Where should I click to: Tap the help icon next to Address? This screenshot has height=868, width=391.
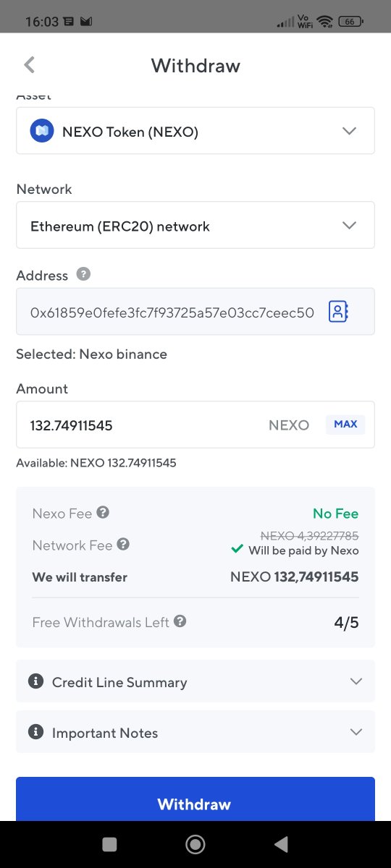[x=84, y=275]
